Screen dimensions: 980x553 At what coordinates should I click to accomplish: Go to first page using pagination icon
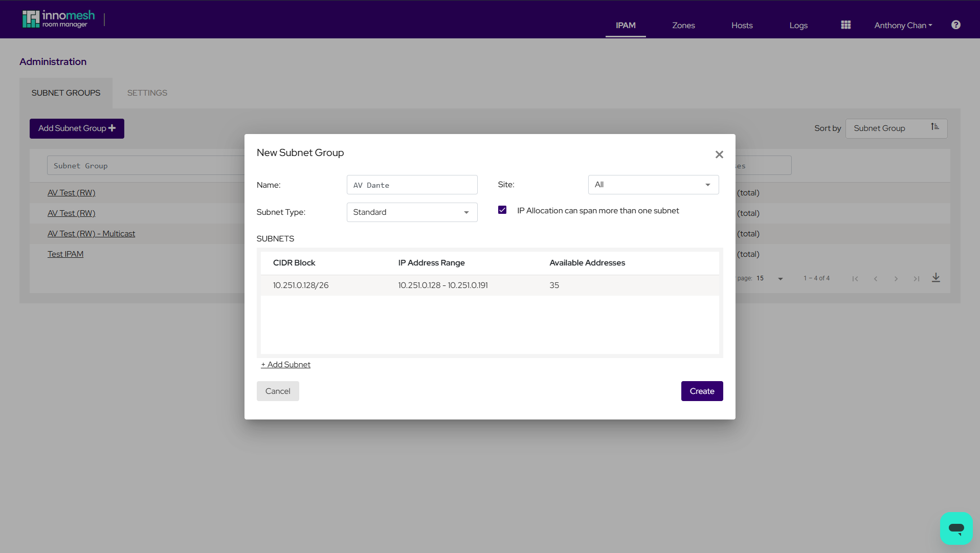855,279
